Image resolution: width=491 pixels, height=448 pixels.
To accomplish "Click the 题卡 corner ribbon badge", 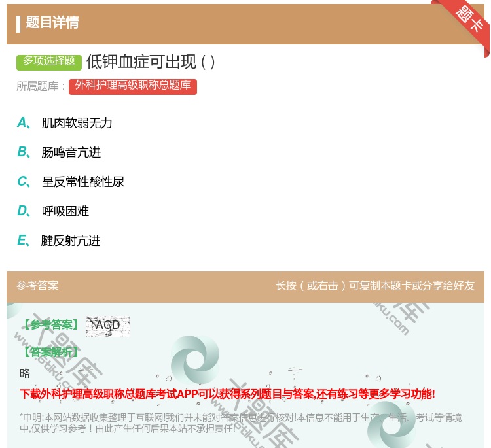I will (x=469, y=20).
